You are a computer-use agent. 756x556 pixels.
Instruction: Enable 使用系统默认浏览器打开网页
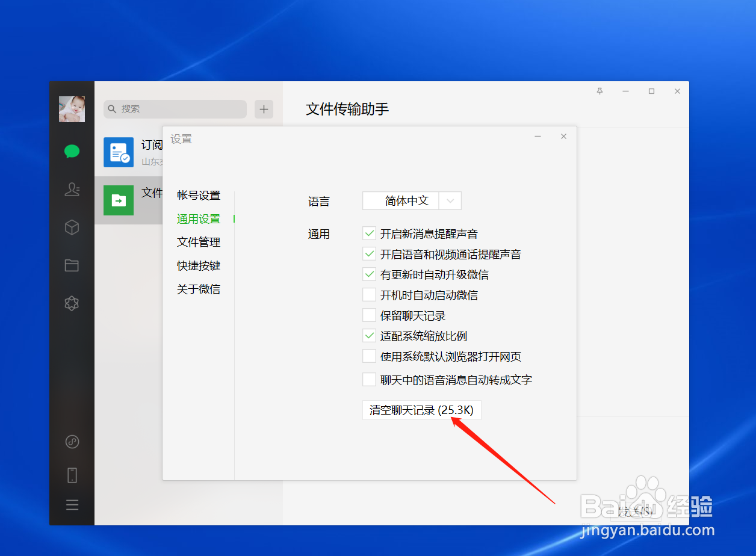[369, 356]
